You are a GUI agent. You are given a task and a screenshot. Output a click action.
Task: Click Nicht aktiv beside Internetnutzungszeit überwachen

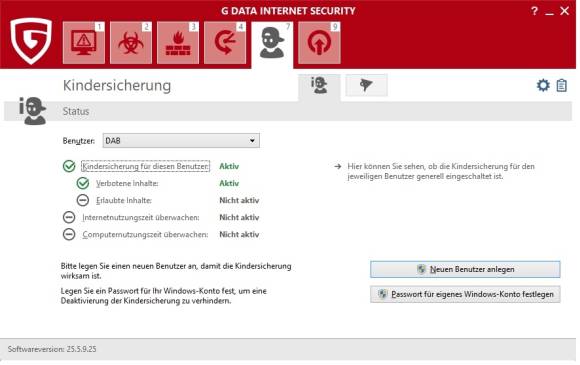239,217
